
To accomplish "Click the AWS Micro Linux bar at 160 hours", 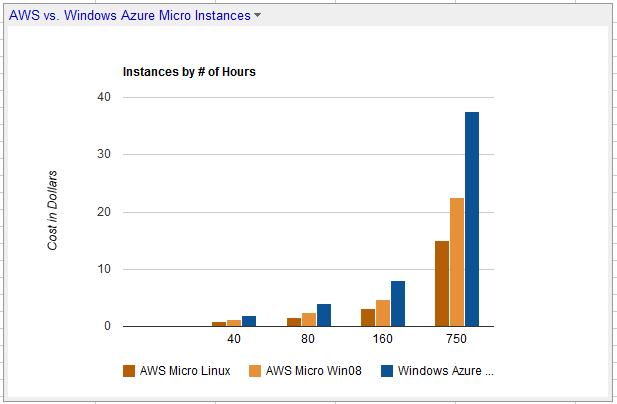I will click(368, 317).
